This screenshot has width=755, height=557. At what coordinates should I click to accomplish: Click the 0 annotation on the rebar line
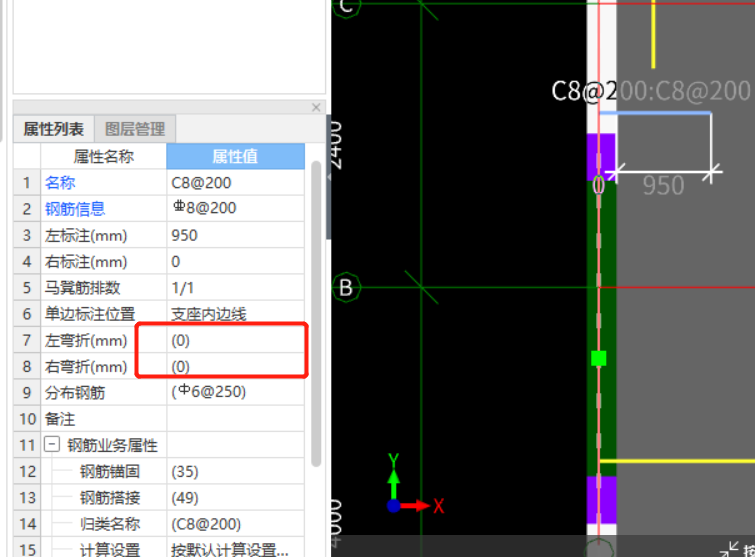point(599,185)
